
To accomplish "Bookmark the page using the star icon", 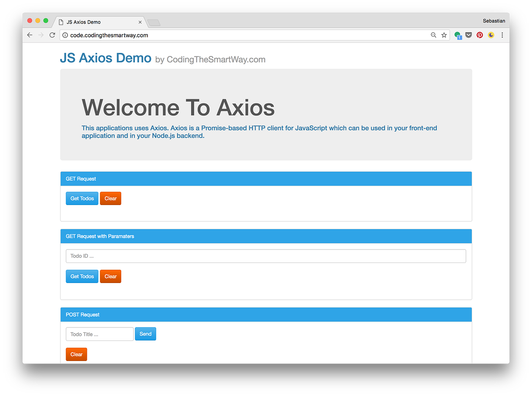I will click(x=444, y=35).
